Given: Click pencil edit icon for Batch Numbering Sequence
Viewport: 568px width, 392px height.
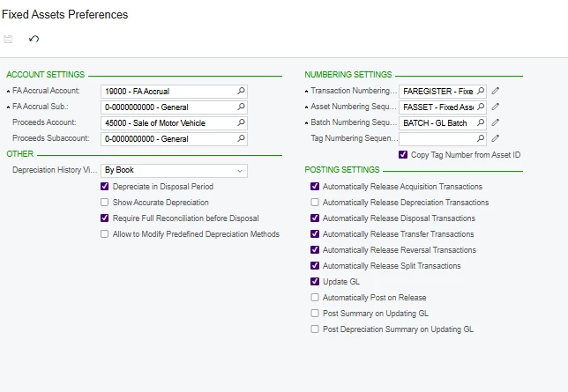Looking at the screenshot, I should 495,122.
